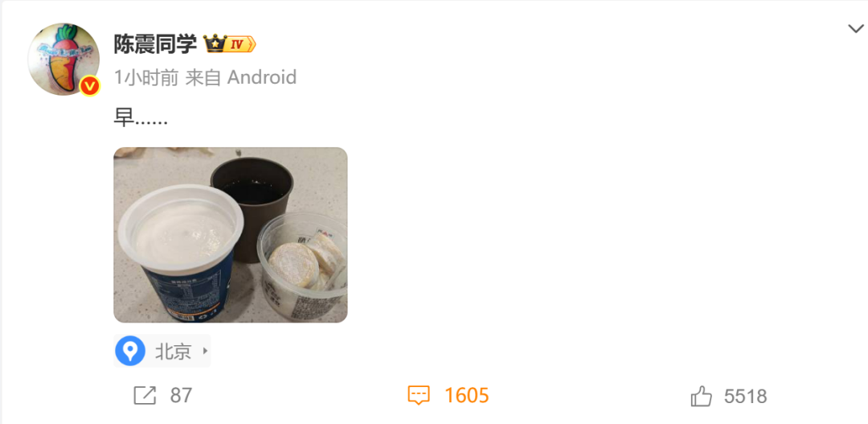Click the orange verified V badge
The height and width of the screenshot is (424, 868).
(x=90, y=86)
